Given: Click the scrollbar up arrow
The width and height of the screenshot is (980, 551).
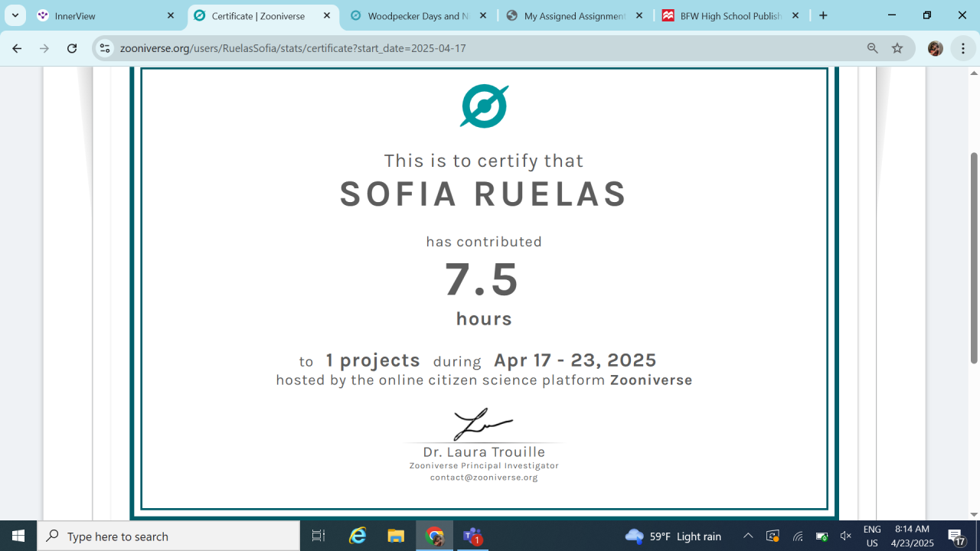Looking at the screenshot, I should tap(974, 73).
